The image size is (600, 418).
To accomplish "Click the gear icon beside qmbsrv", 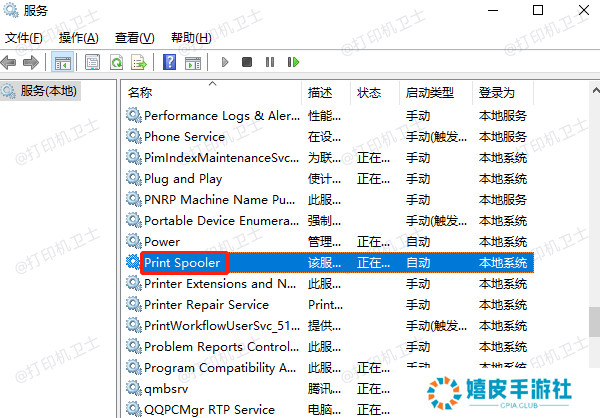I will tap(134, 388).
